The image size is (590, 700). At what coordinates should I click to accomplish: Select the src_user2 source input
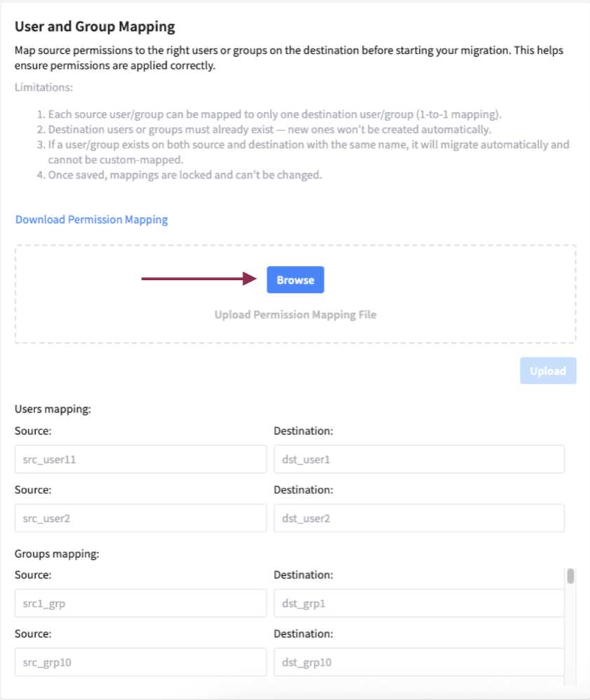click(140, 518)
